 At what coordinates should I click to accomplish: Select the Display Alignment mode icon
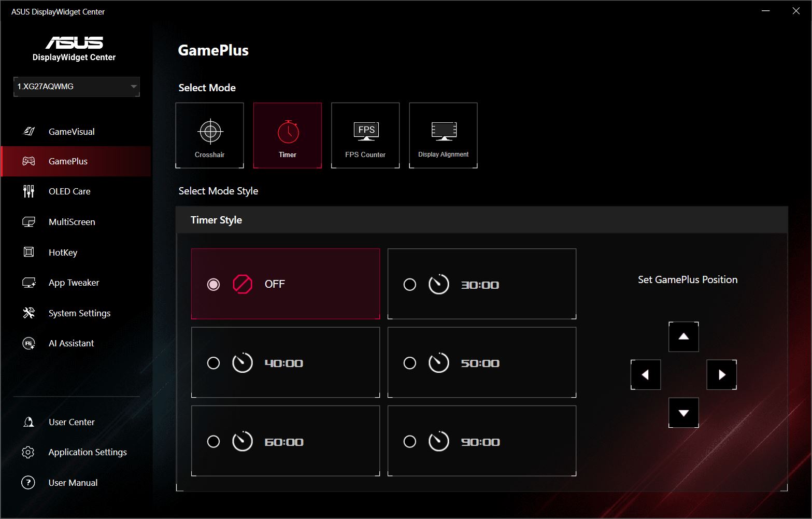pyautogui.click(x=444, y=131)
